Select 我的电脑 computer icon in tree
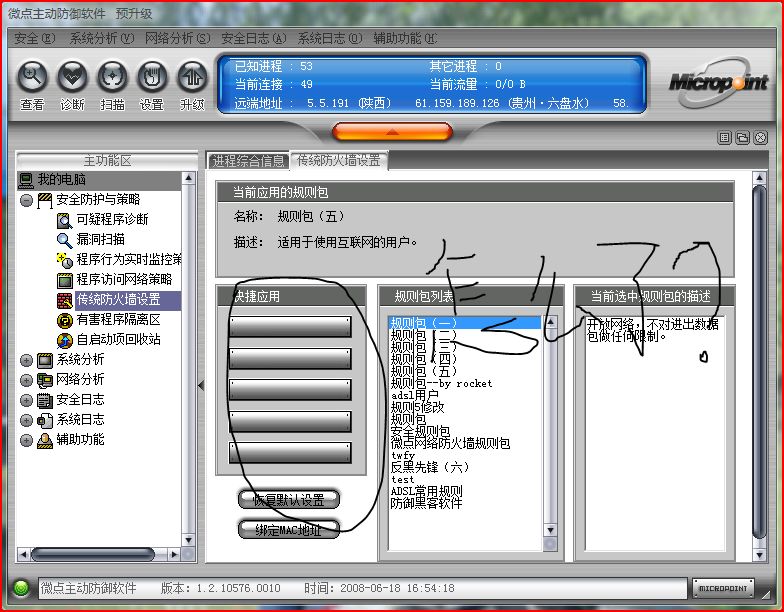 (26, 180)
